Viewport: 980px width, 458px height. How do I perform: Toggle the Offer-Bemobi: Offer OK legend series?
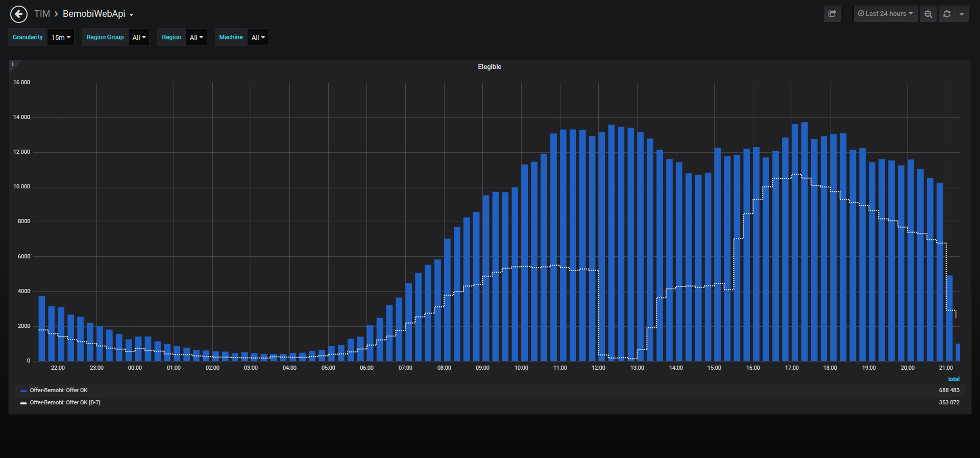tap(59, 390)
